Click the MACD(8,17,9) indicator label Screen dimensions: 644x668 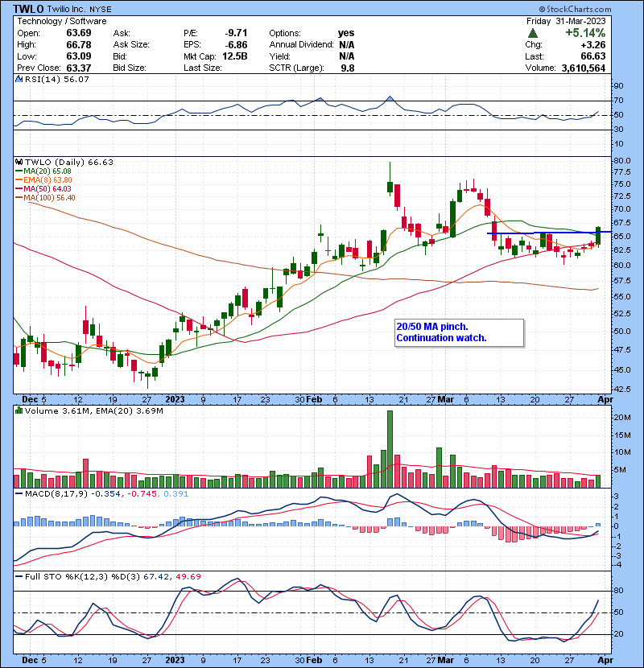click(x=56, y=494)
